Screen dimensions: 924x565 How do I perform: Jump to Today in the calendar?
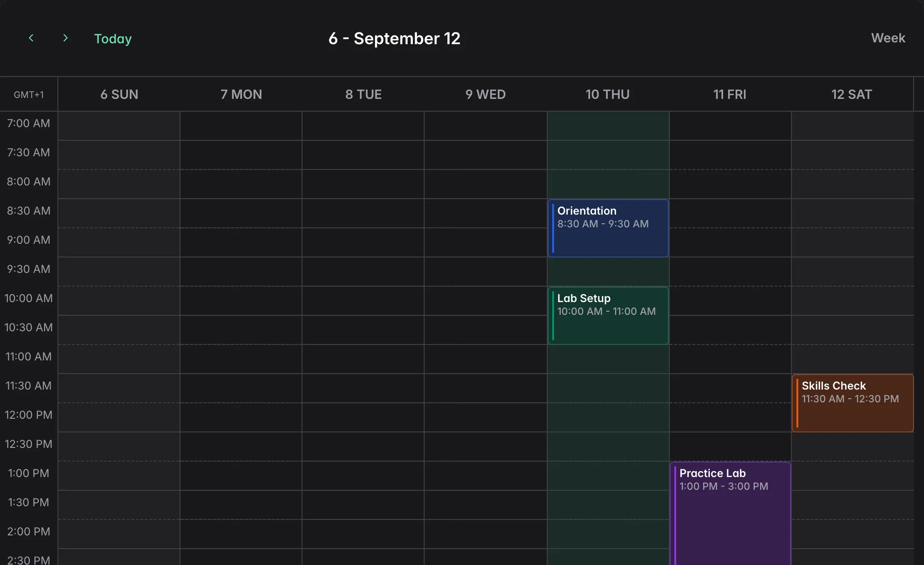tap(113, 39)
